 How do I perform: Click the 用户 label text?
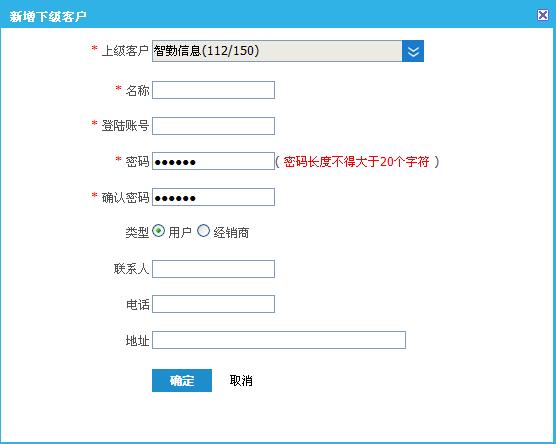tap(180, 233)
